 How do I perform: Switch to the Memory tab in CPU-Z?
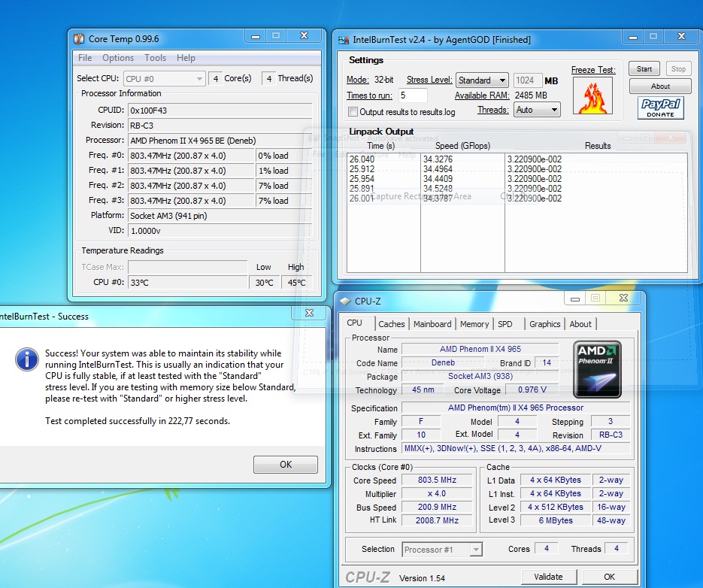pyautogui.click(x=474, y=324)
